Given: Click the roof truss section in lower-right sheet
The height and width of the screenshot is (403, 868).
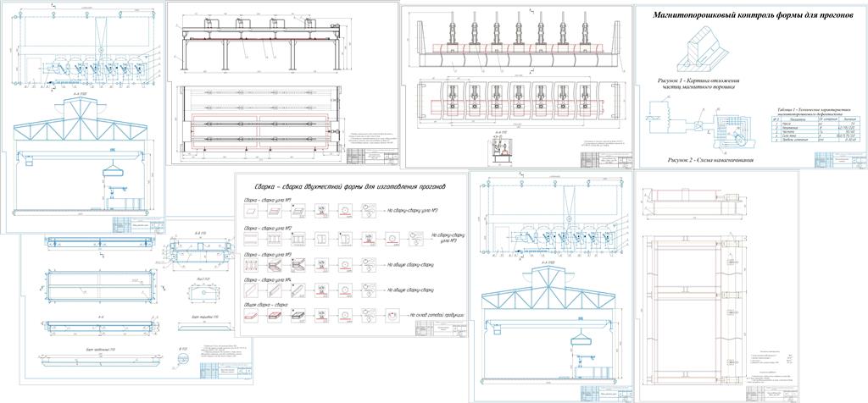Looking at the screenshot, I should [550, 289].
